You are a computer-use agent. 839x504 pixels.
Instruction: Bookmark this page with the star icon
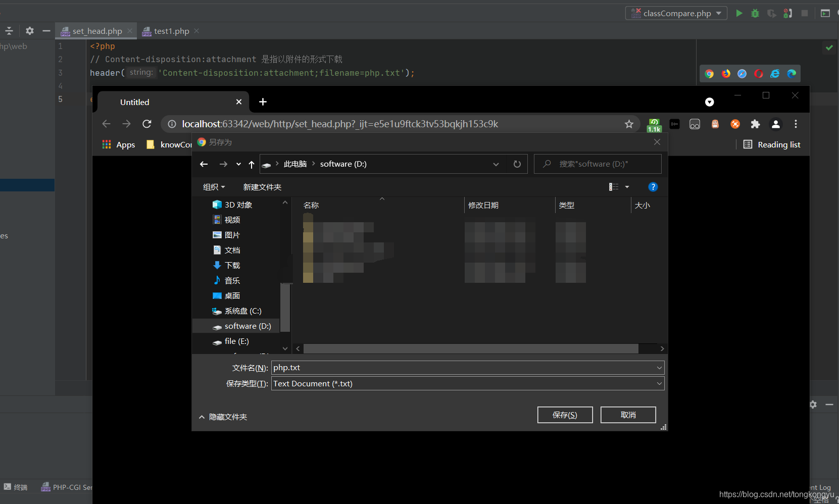[629, 124]
